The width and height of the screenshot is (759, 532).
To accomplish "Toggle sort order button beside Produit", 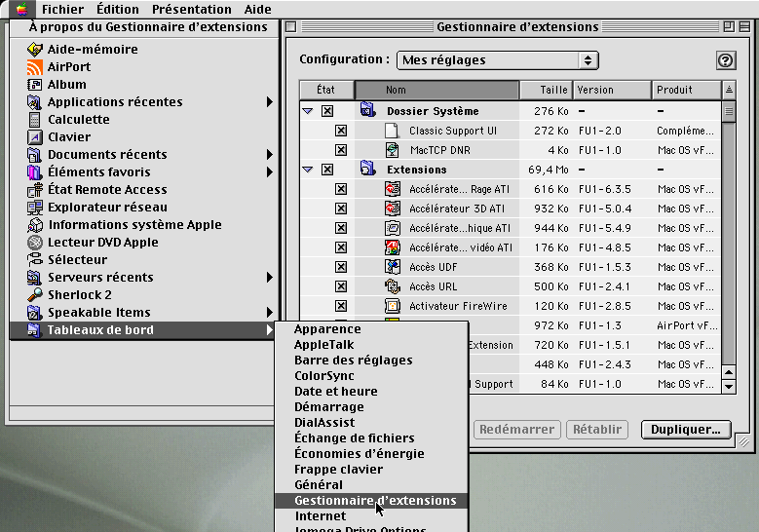I will pos(729,90).
